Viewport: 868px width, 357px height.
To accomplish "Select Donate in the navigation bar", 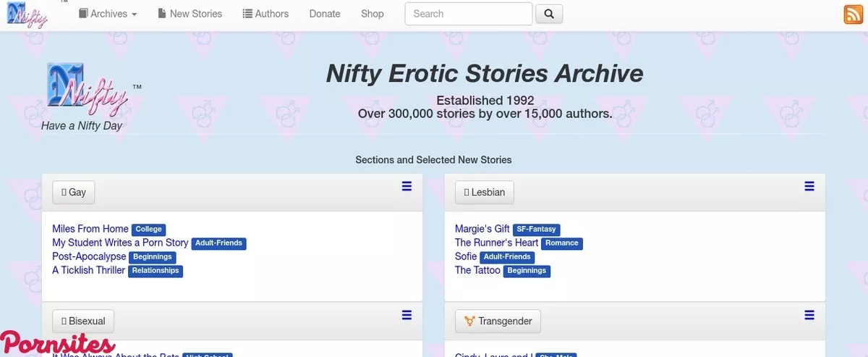I will [x=325, y=14].
